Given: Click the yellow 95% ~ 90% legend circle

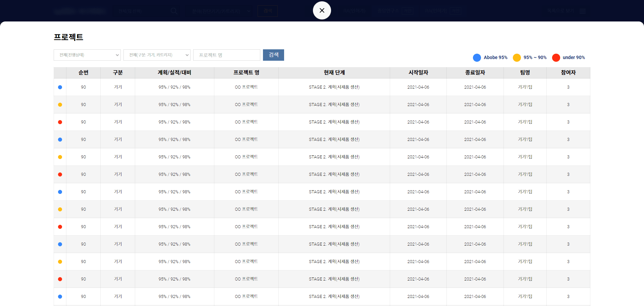Looking at the screenshot, I should coord(517,58).
